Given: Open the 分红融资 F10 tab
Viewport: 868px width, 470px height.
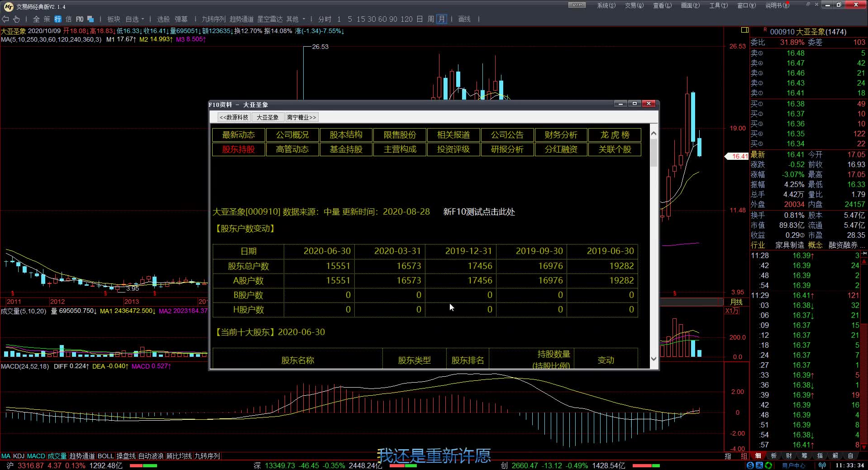Looking at the screenshot, I should coord(561,149).
